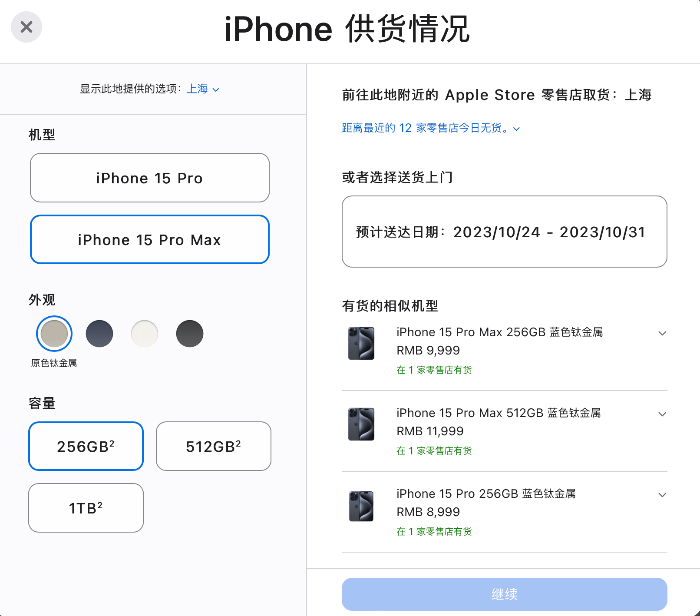The height and width of the screenshot is (616, 700).
Task: Select the estimated delivery date box
Action: [505, 232]
